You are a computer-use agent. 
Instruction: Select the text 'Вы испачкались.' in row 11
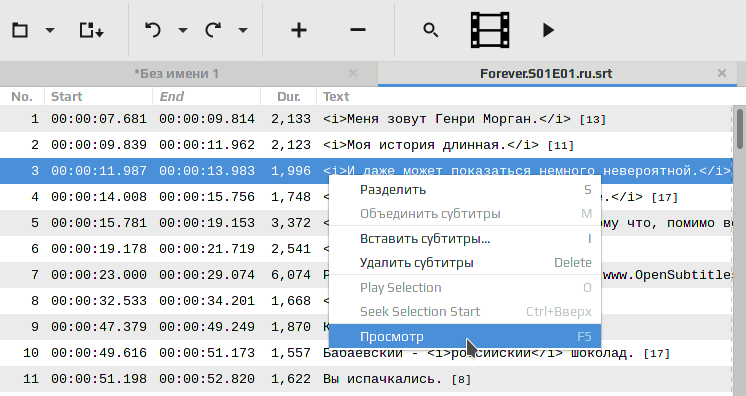[383, 379]
